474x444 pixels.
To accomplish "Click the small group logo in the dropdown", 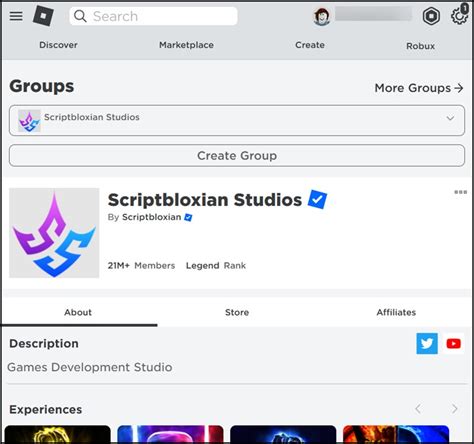I will point(29,121).
